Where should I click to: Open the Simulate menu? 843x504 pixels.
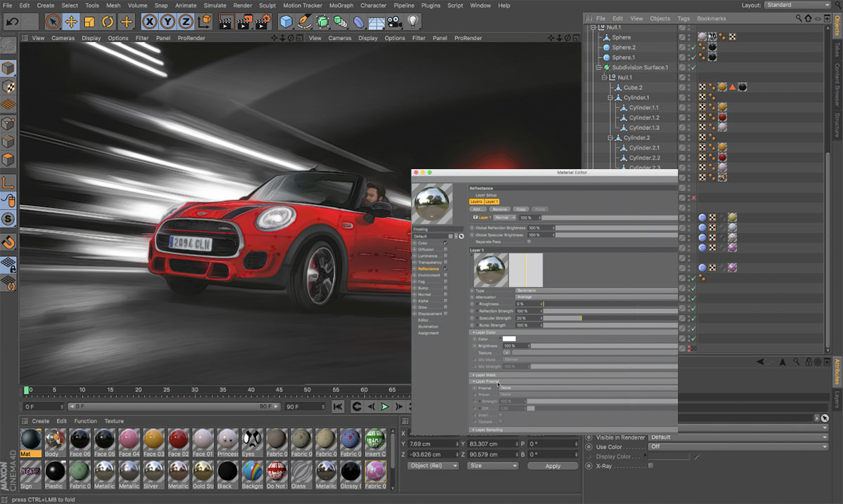pyautogui.click(x=215, y=5)
